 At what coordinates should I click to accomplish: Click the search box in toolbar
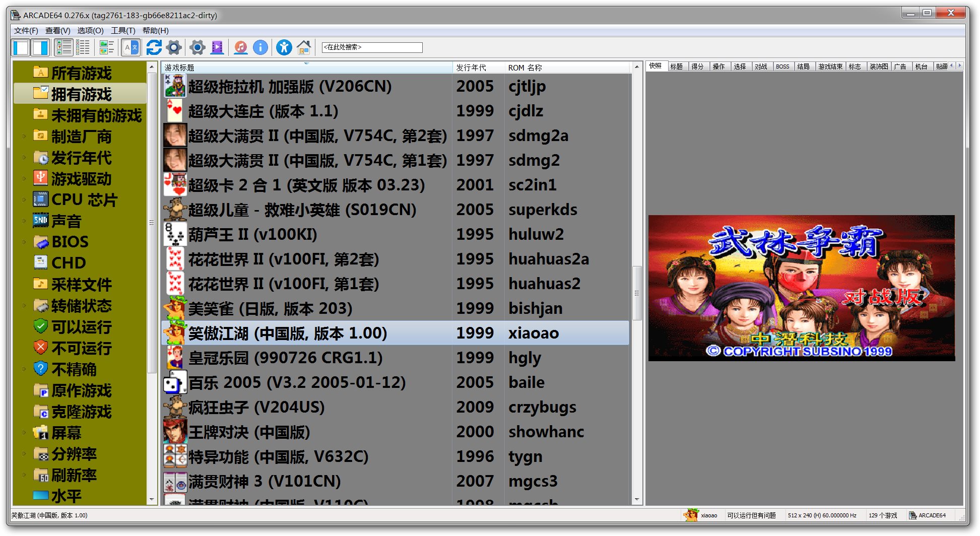tap(372, 47)
